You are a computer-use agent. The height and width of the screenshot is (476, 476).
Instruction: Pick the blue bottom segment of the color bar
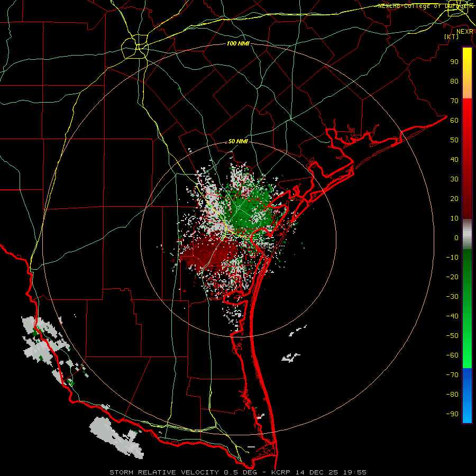click(467, 396)
